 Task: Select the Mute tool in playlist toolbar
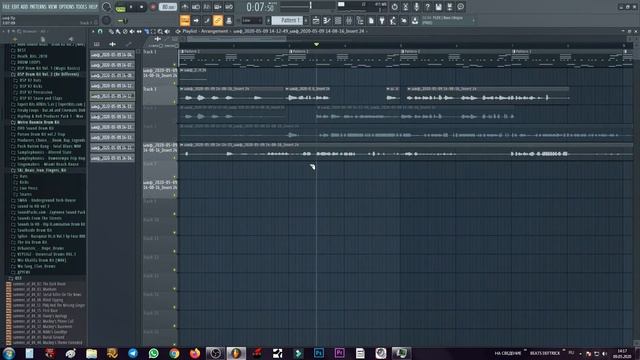click(x=132, y=31)
